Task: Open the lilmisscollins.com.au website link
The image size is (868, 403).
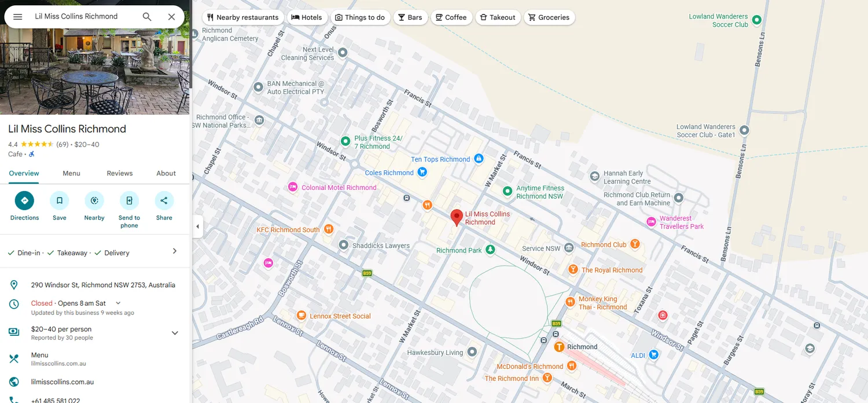Action: pyautogui.click(x=62, y=382)
